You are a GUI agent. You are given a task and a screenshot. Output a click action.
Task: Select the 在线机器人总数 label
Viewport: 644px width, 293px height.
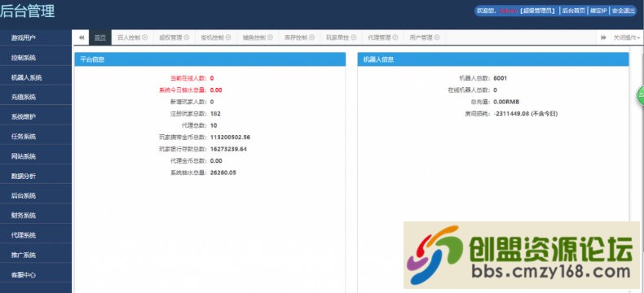tap(470, 90)
